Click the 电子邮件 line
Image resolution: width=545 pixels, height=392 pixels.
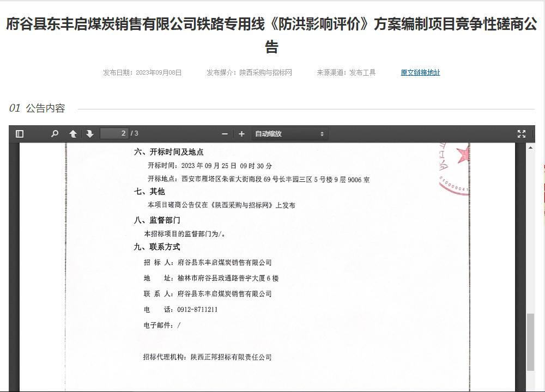point(162,325)
